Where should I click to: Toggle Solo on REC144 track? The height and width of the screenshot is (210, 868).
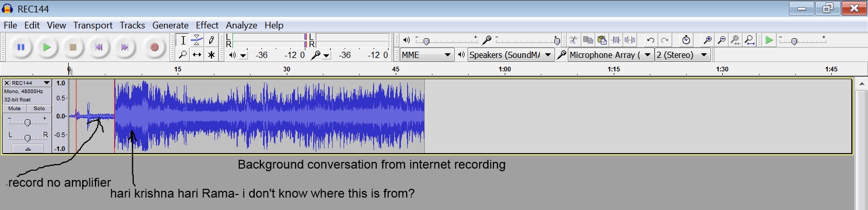[x=39, y=109]
